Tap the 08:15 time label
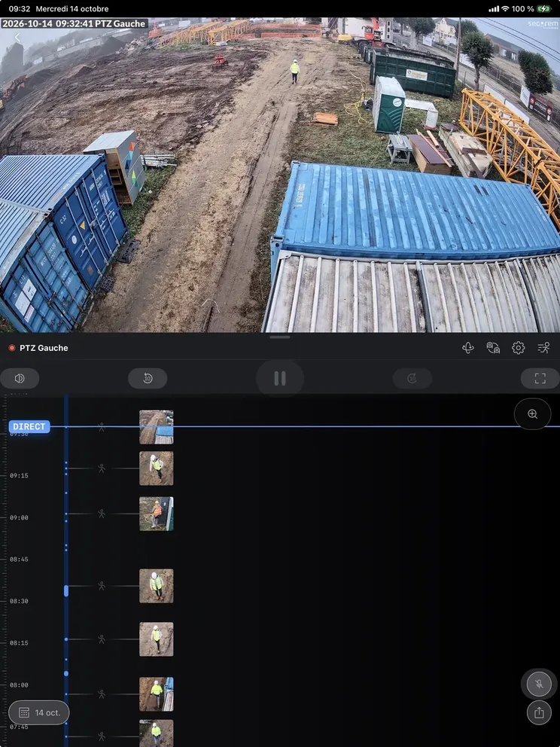 coord(19,643)
